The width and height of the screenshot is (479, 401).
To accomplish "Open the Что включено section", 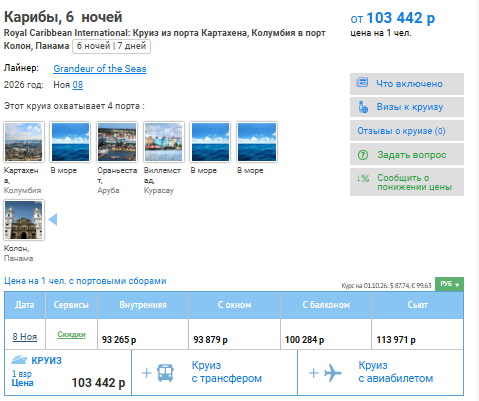I will 407,84.
